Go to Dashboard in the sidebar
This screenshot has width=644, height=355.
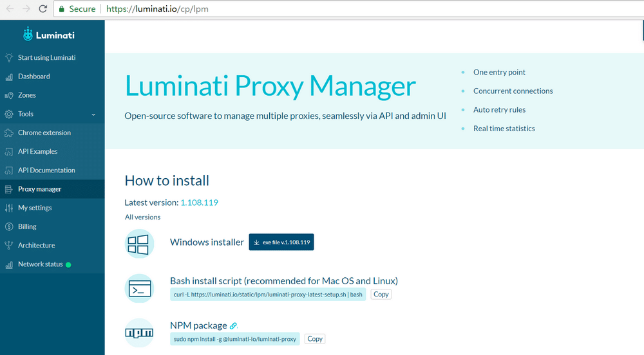[x=34, y=77]
